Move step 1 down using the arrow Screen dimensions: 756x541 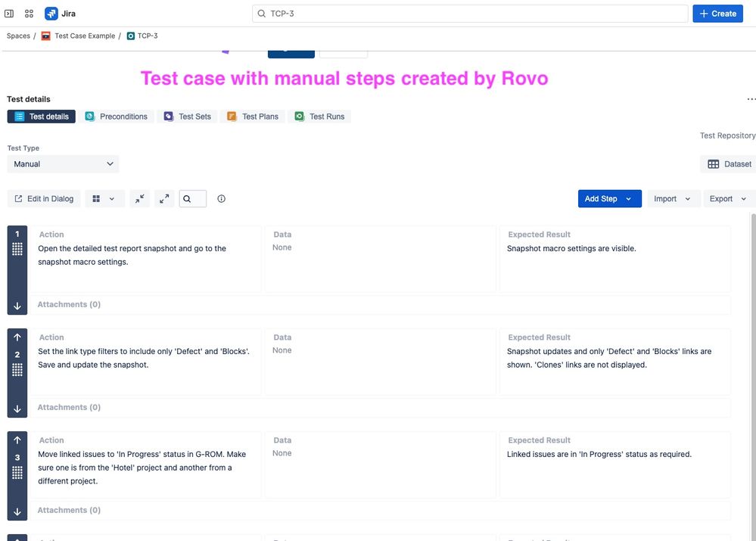(x=17, y=306)
